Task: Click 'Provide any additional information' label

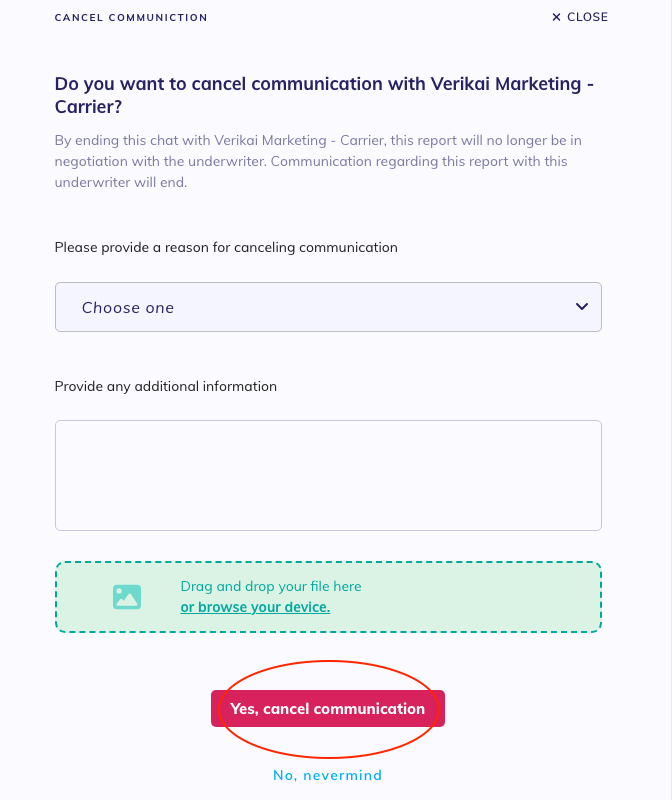Action: (x=166, y=386)
